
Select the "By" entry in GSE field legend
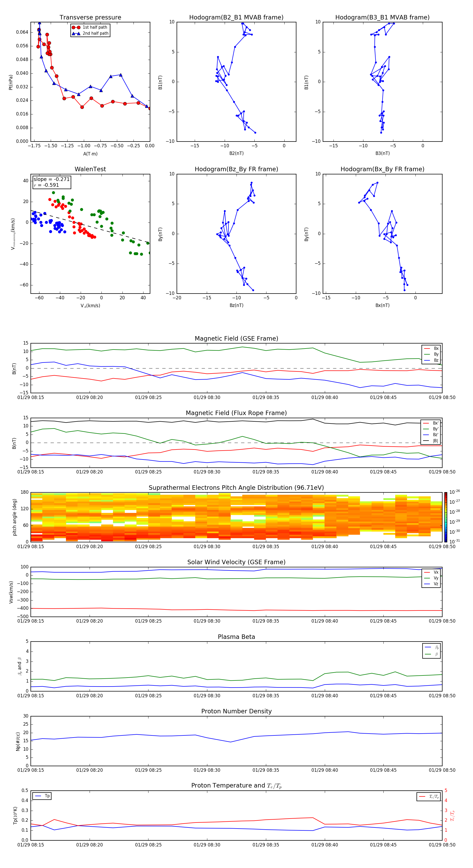tap(431, 354)
